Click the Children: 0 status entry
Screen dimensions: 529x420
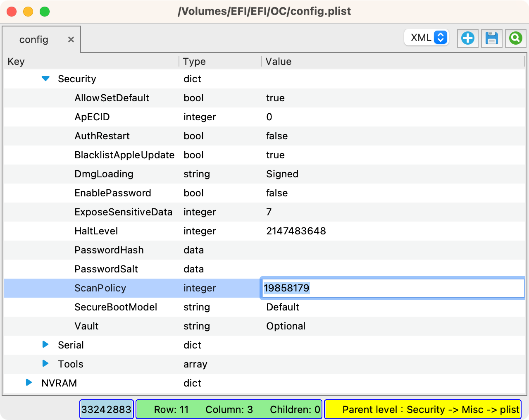click(295, 410)
